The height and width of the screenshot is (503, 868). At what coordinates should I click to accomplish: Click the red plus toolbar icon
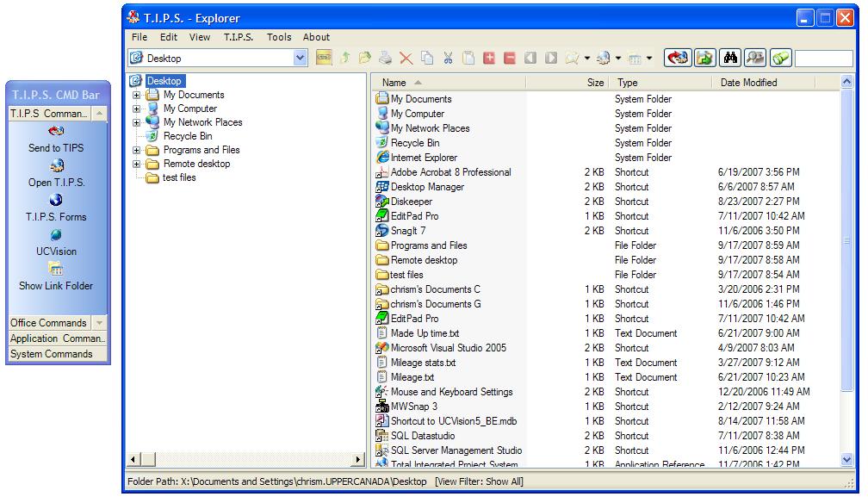click(489, 59)
